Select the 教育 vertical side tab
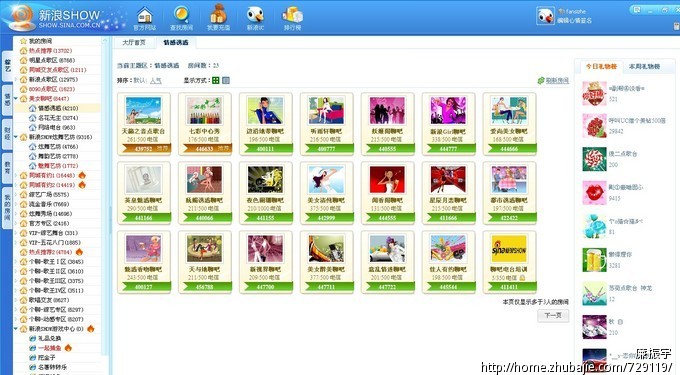 tap(7, 167)
